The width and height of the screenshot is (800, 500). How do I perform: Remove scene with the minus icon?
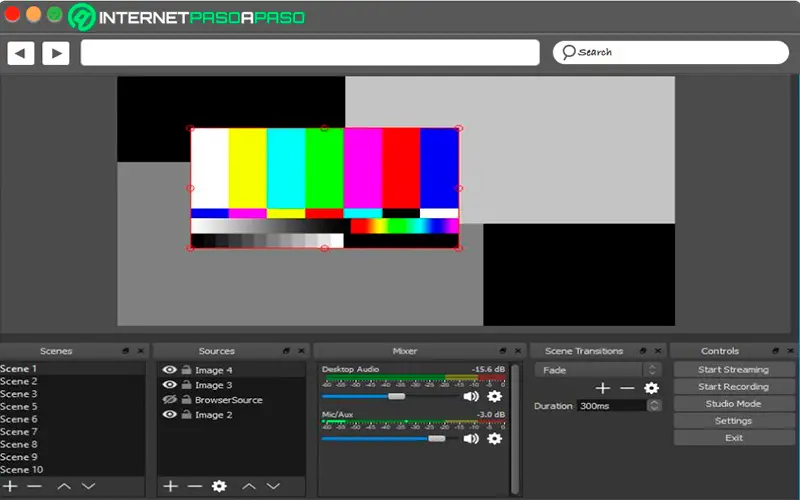[34, 486]
